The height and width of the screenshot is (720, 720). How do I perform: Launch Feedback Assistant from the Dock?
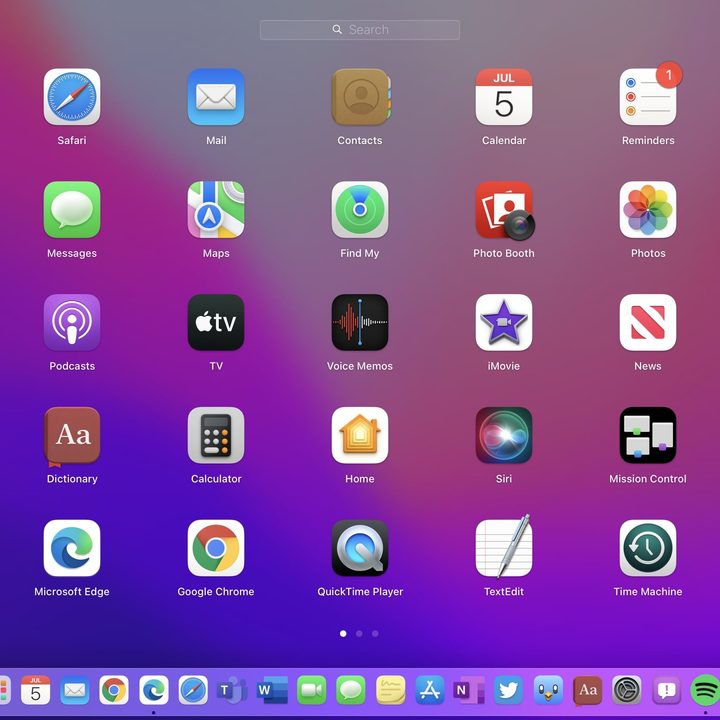pyautogui.click(x=667, y=690)
